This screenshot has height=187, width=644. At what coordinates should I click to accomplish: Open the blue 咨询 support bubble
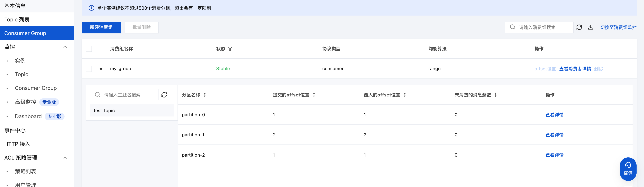[x=628, y=169]
